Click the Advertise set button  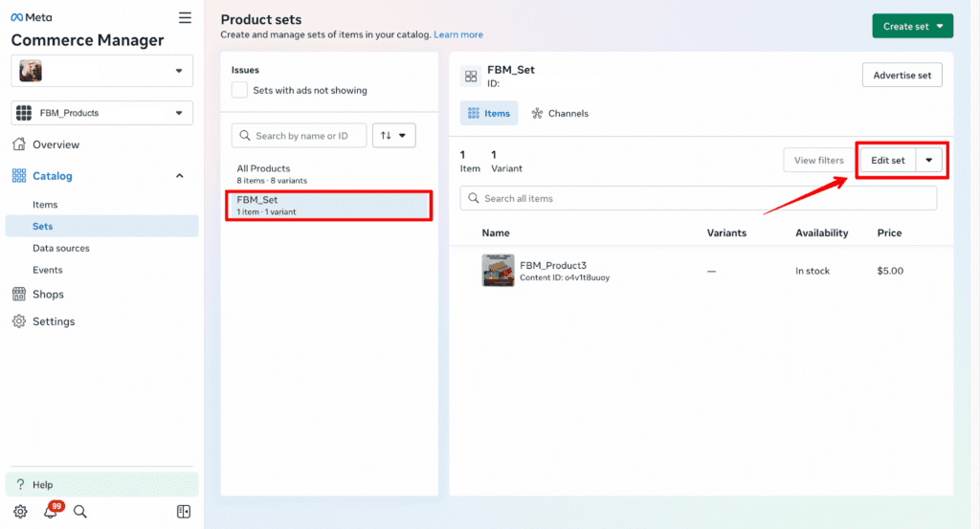[902, 75]
